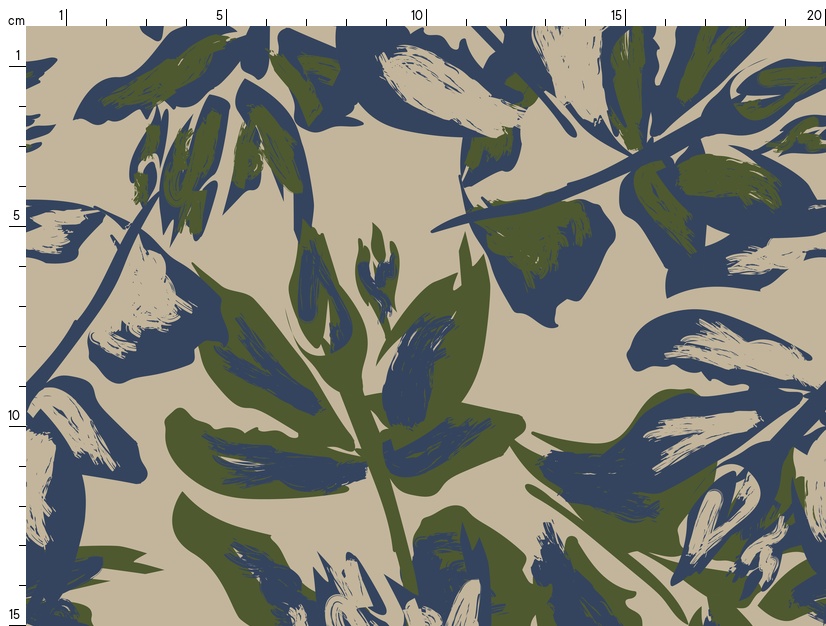Click the 10 cm label on top ruler
Image resolution: width=826 pixels, height=626 pixels.
pyautogui.click(x=417, y=15)
